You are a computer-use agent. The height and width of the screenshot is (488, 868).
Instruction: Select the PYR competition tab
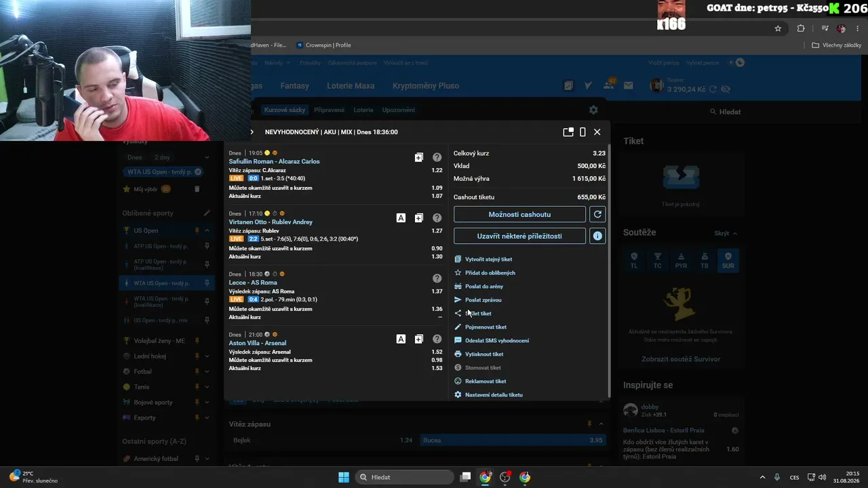(681, 260)
